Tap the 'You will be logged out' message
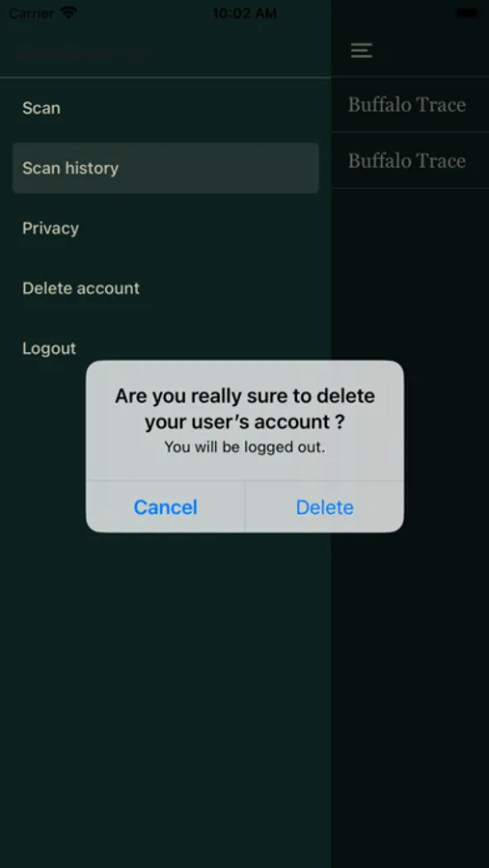 coord(245,447)
